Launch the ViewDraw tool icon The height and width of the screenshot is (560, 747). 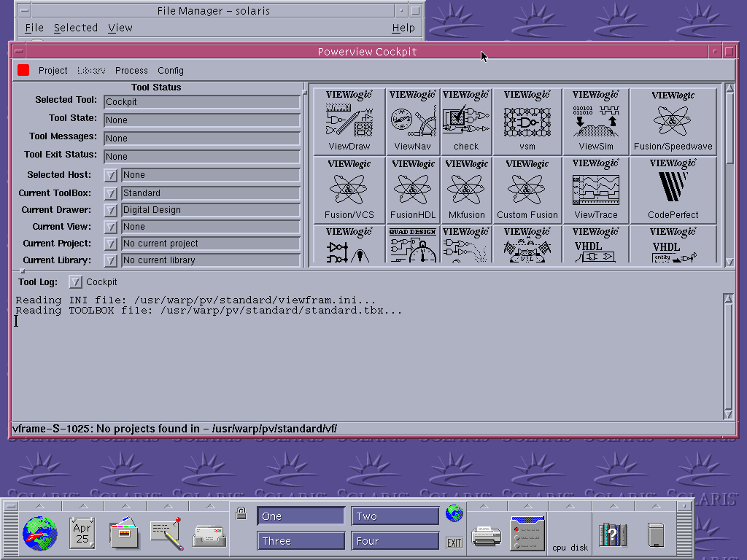pos(349,121)
